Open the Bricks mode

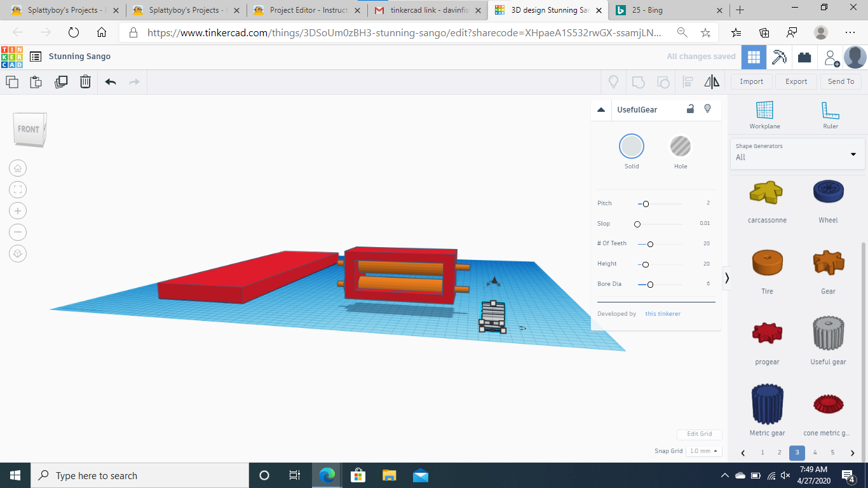[x=804, y=57]
